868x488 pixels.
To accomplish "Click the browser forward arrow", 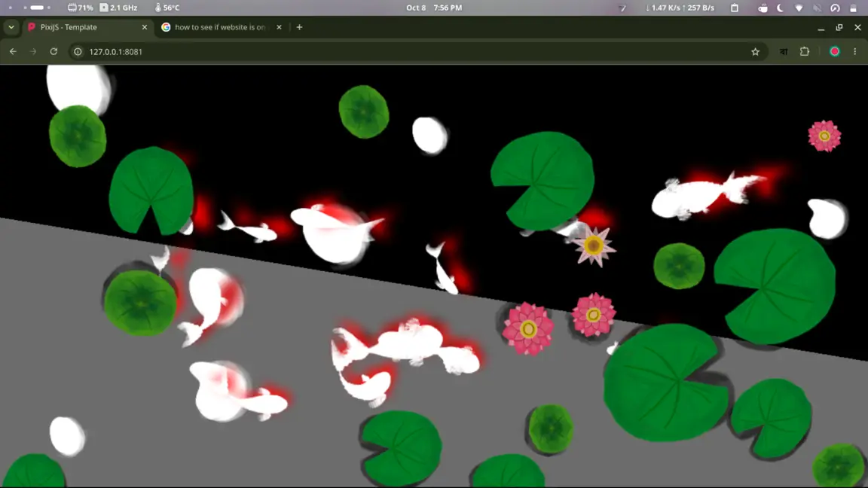I will click(x=33, y=51).
